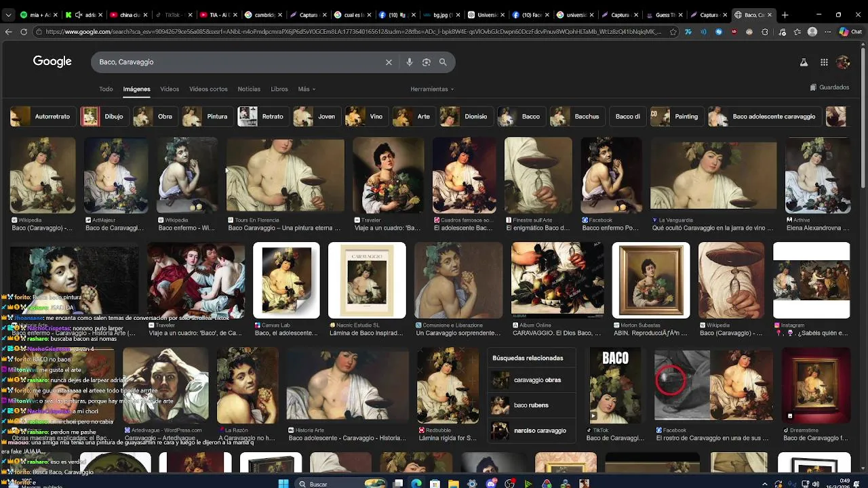Open Microsoft Edge from the taskbar

[x=416, y=483]
